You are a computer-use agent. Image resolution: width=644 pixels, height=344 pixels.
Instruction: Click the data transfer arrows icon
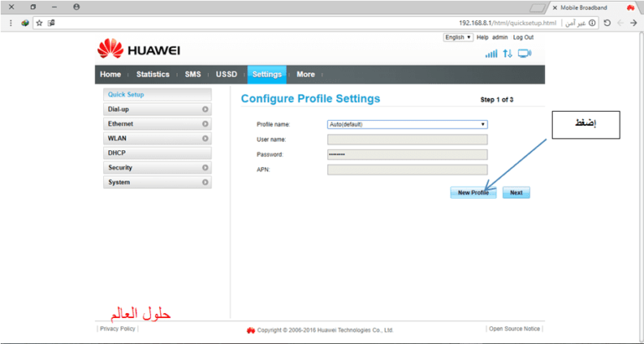507,54
